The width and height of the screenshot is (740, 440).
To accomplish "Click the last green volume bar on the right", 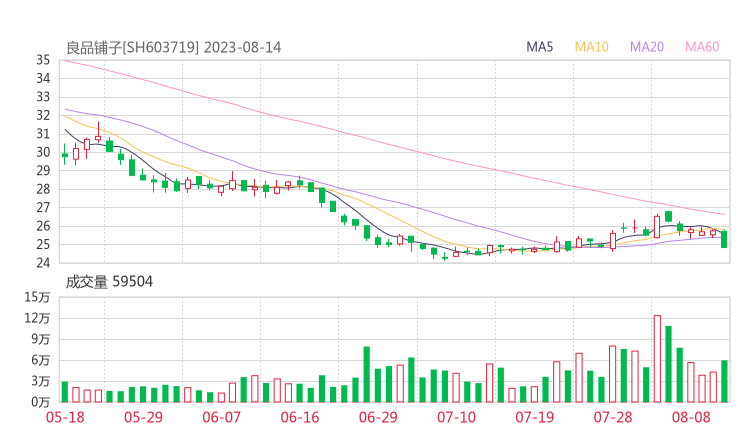I will (x=724, y=381).
